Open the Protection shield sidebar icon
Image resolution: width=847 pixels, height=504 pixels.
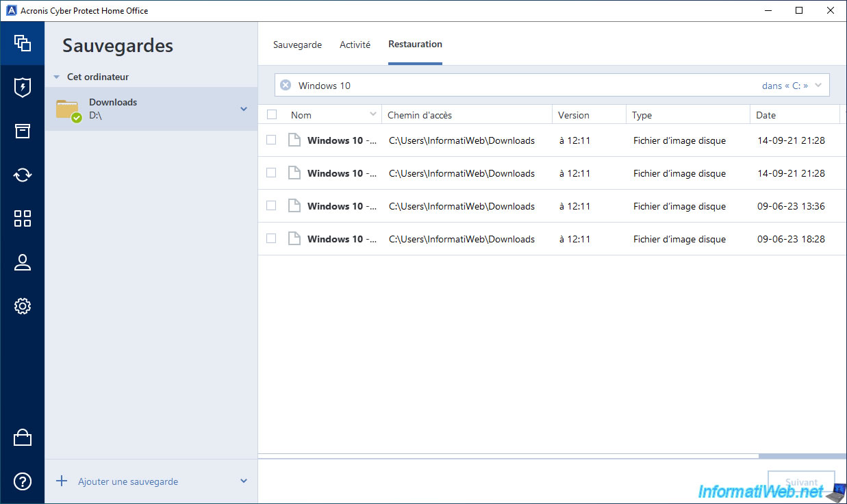[23, 88]
